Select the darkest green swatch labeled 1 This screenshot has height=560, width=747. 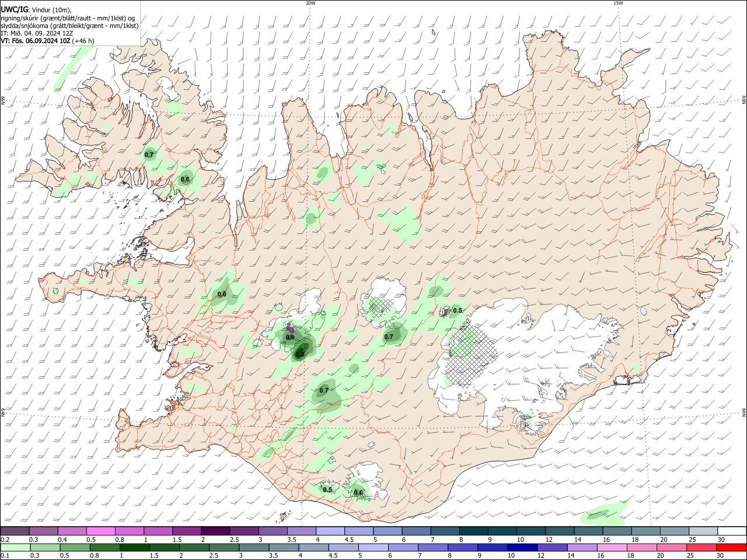pos(134,548)
